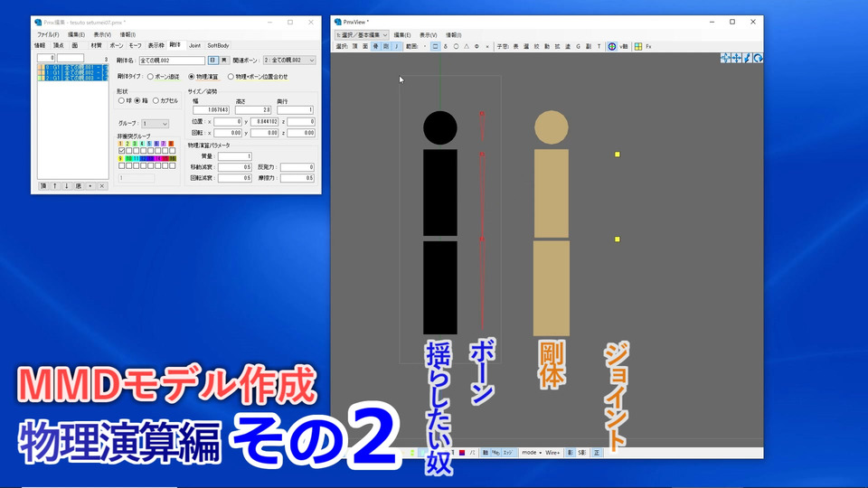Click the 剛体名 name text field
868x488 pixels.
pos(172,61)
